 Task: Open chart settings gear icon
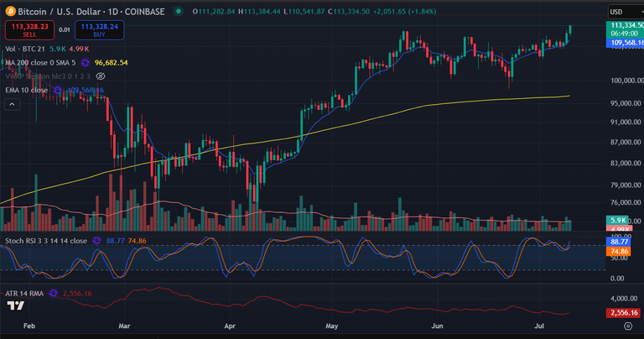point(628,326)
